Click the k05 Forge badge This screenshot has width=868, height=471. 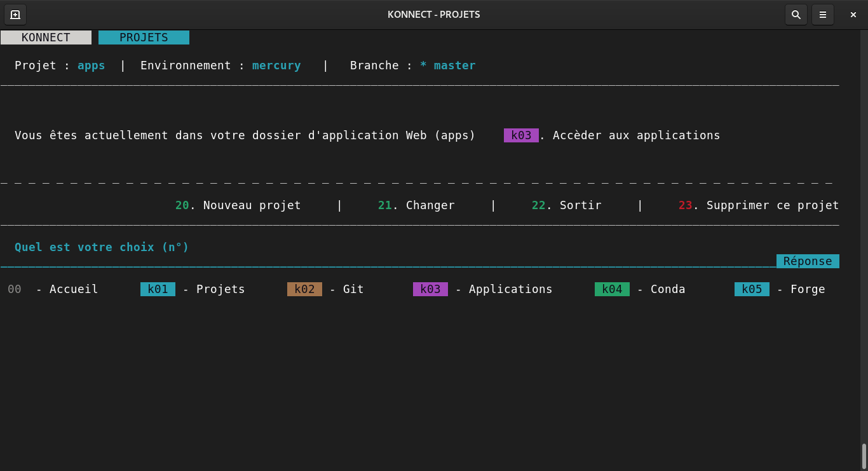(752, 289)
